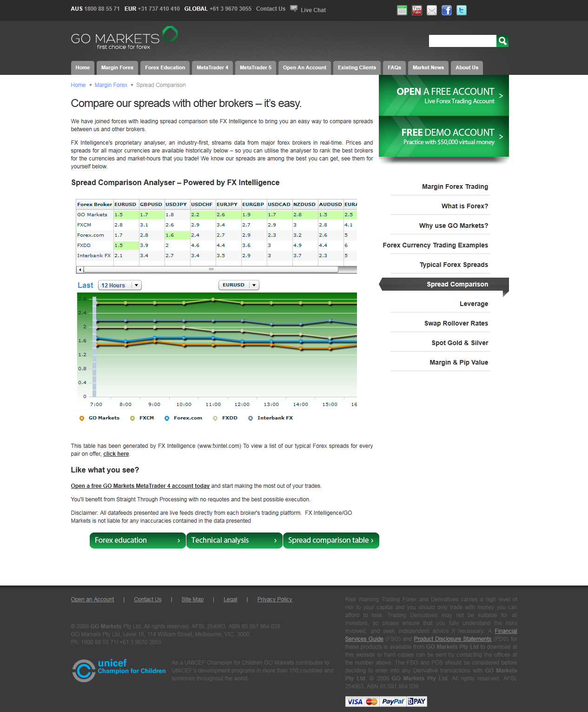Open Typical Forex Spreads sidebar link

coord(454,265)
